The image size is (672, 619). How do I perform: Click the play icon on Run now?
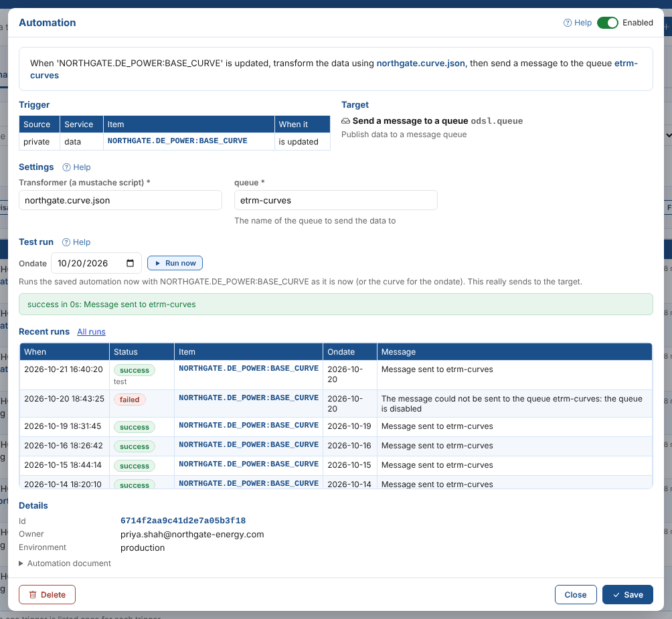point(158,263)
